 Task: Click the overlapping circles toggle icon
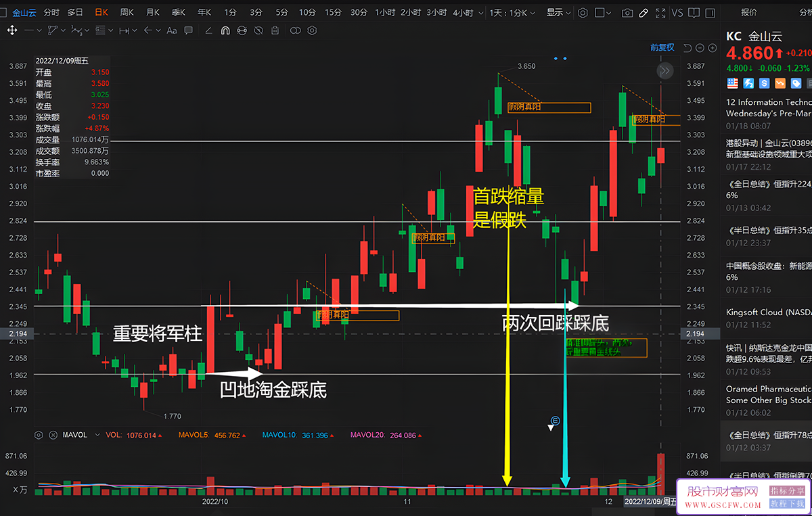[295, 30]
